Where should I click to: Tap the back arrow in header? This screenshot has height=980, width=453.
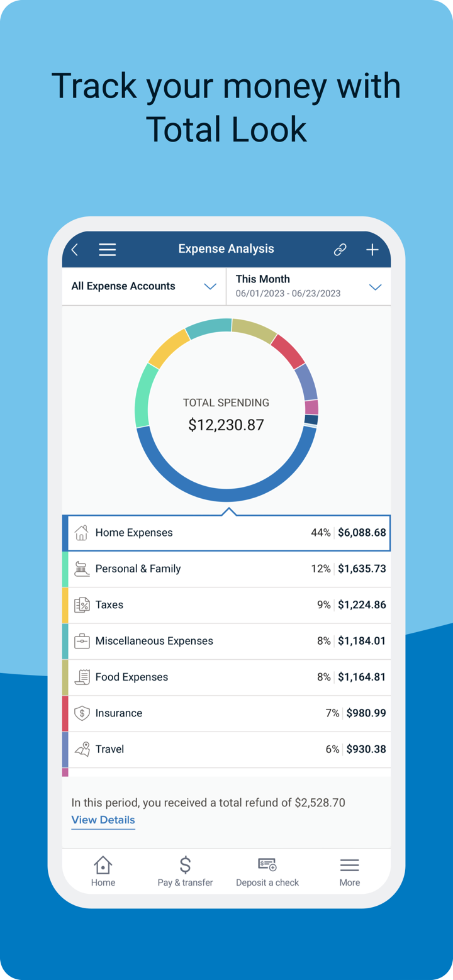coord(75,250)
